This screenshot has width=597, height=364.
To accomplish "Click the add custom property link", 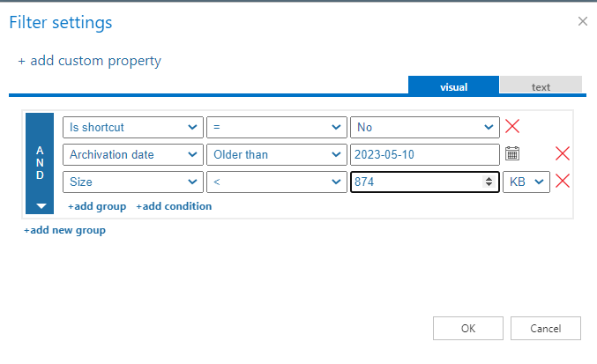I will tap(90, 61).
